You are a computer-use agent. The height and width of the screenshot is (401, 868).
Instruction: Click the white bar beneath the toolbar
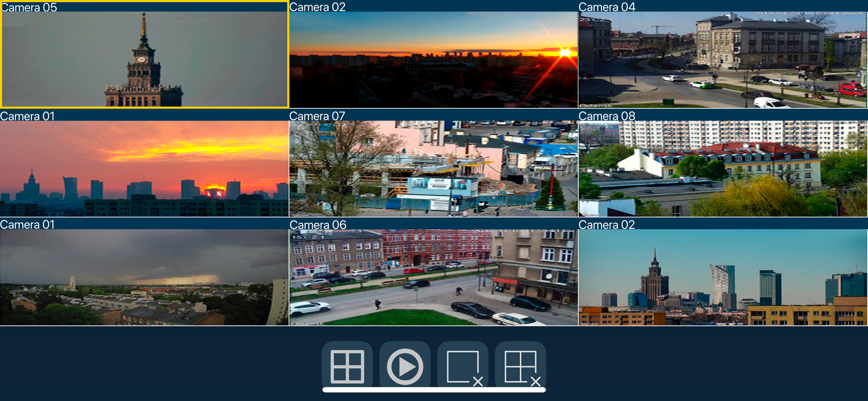coord(434,390)
